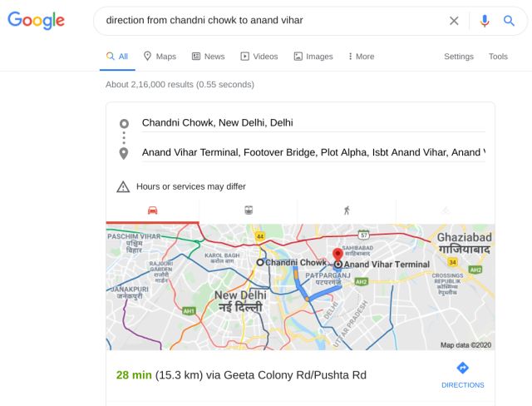Open the search Tools options
532x406 pixels.
tap(498, 57)
